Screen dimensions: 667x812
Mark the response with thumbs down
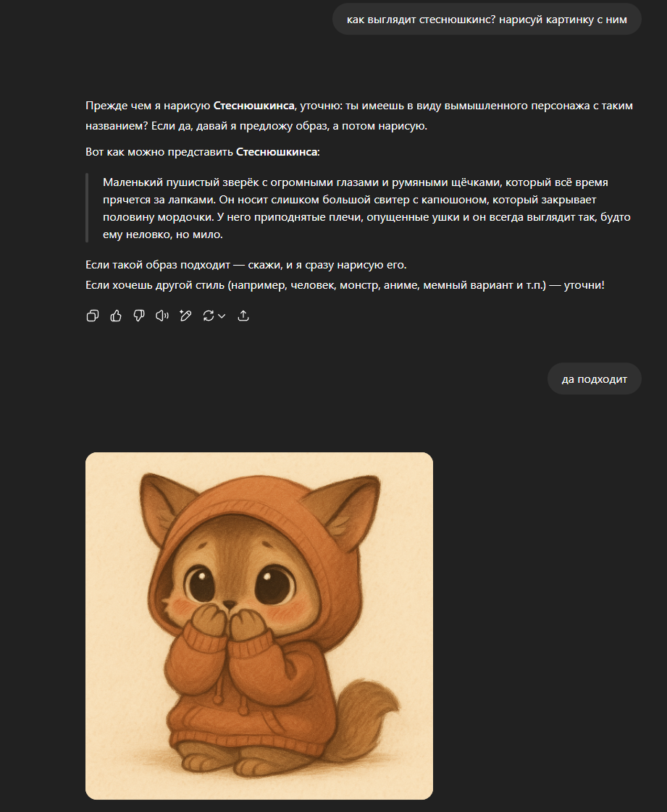[x=139, y=316]
